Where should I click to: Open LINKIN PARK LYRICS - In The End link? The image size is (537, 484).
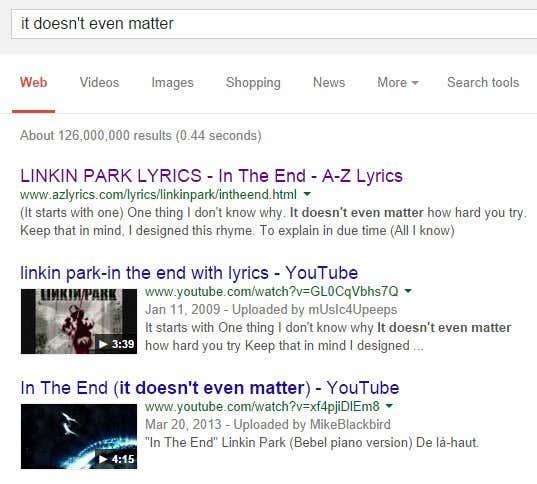pos(211,176)
